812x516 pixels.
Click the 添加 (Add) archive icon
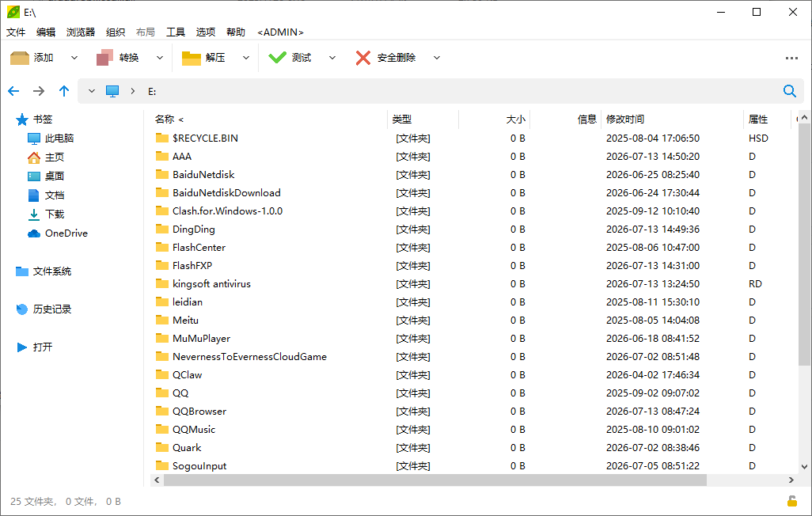click(x=20, y=58)
